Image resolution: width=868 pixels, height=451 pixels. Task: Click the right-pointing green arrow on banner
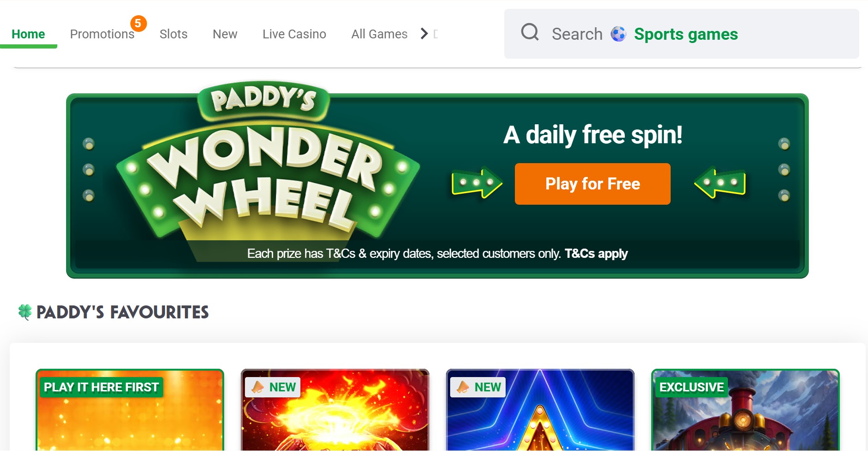pyautogui.click(x=477, y=183)
